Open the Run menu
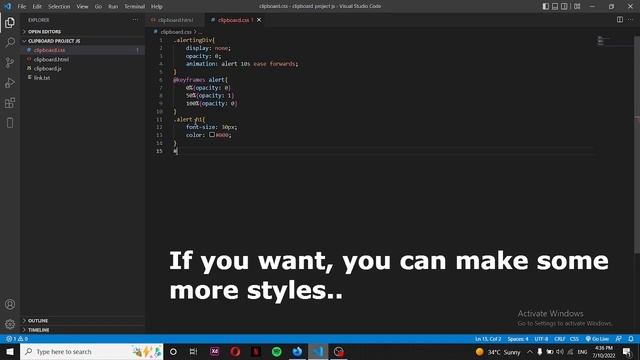 point(113,7)
